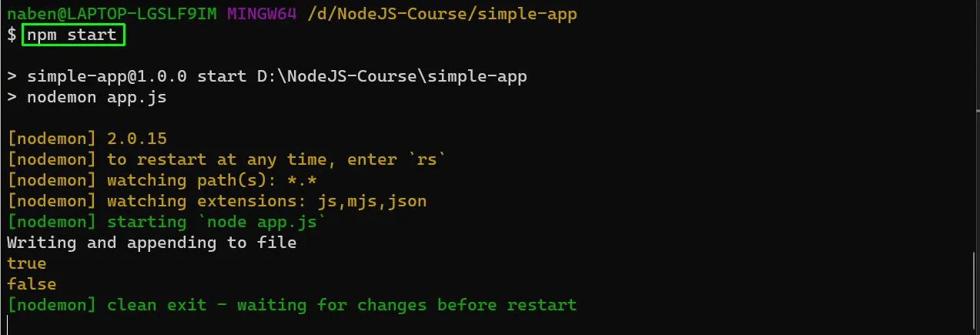Viewport: 980px width, 335px height.
Task: Click the false output line
Action: point(32,284)
